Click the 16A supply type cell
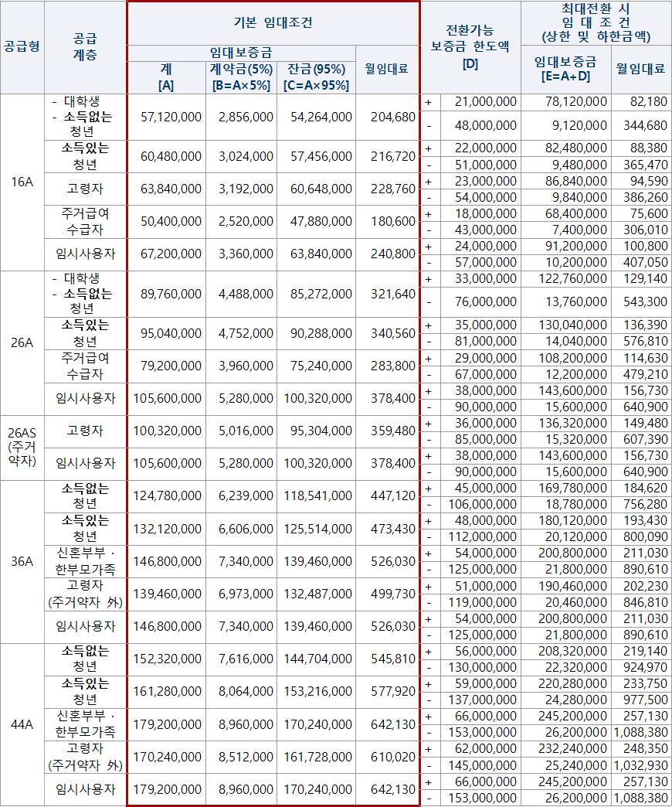Image resolution: width=672 pixels, height=807 pixels. coord(22,182)
